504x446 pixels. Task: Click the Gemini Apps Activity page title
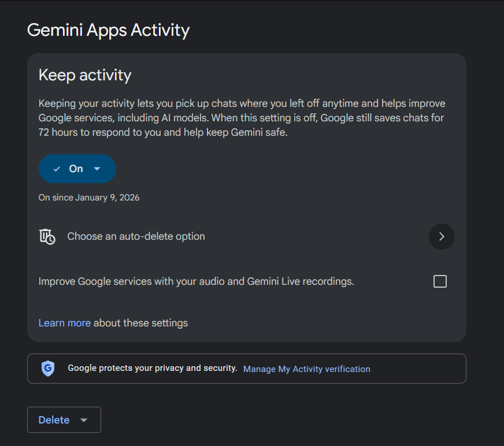[x=108, y=30]
